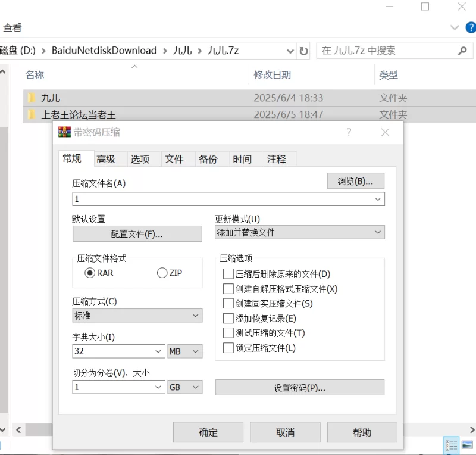476x455 pixels.
Task: Enable delete original files after compression
Action: coord(228,274)
